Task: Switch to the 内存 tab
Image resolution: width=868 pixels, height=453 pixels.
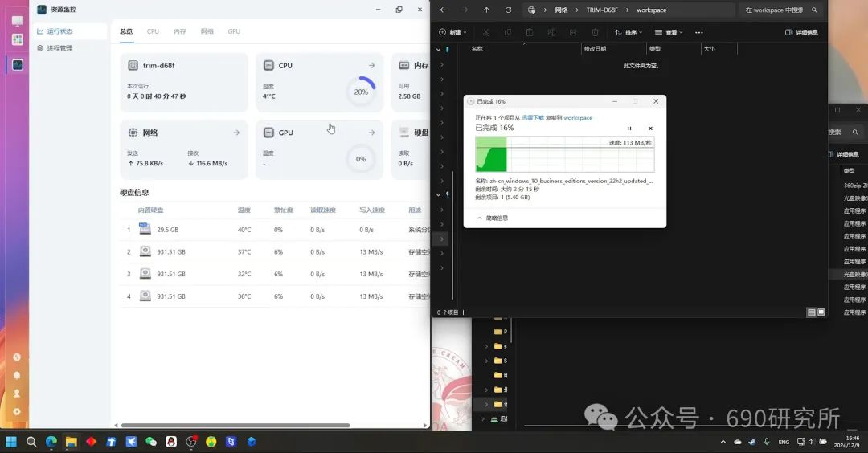Action: [179, 31]
